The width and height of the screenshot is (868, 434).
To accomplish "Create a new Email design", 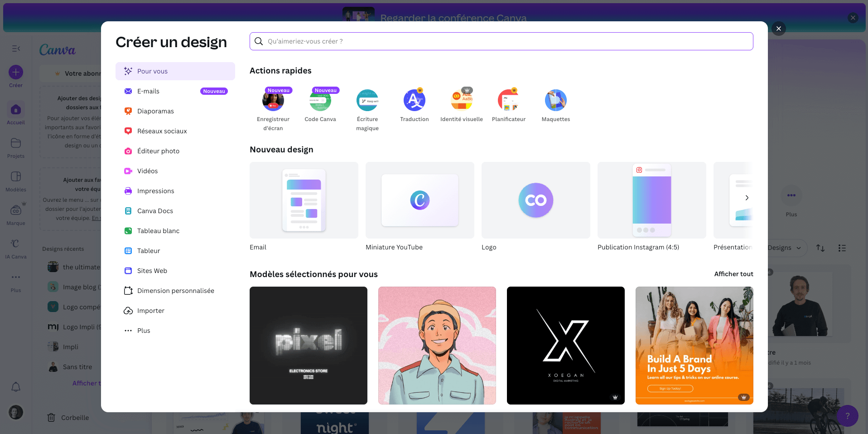I will pyautogui.click(x=304, y=206).
